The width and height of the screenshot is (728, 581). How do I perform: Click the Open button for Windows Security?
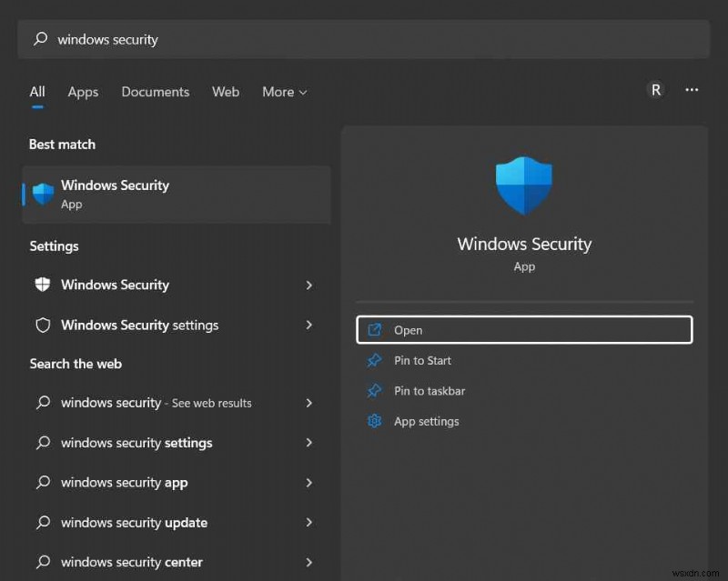coord(524,329)
